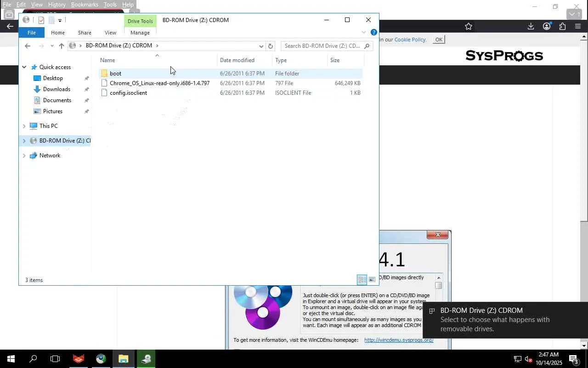This screenshot has height=368, width=588.
Task: Open Firefox's Bookmarks menu
Action: pyautogui.click(x=85, y=5)
